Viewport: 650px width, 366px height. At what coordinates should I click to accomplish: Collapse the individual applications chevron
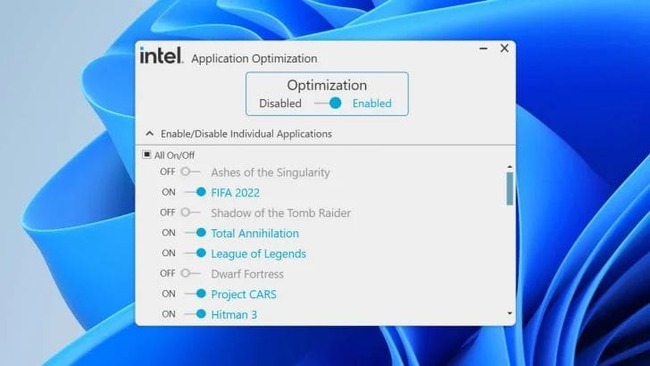tap(150, 133)
